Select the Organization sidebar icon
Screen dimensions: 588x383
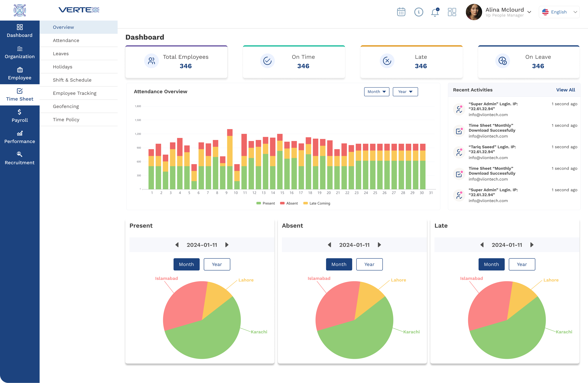(x=19, y=52)
